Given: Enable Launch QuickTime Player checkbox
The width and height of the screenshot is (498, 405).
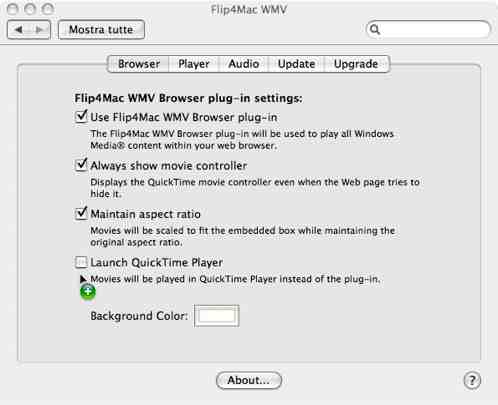Looking at the screenshot, I should (81, 262).
